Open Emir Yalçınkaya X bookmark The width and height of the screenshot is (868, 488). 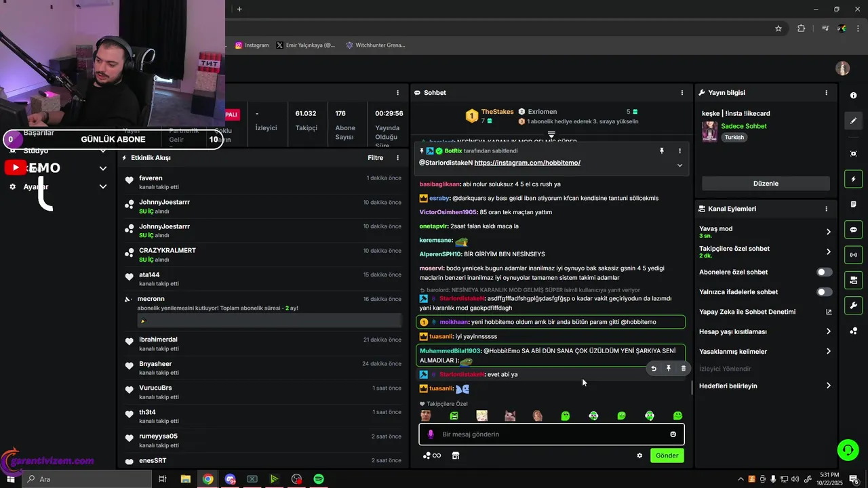click(306, 45)
